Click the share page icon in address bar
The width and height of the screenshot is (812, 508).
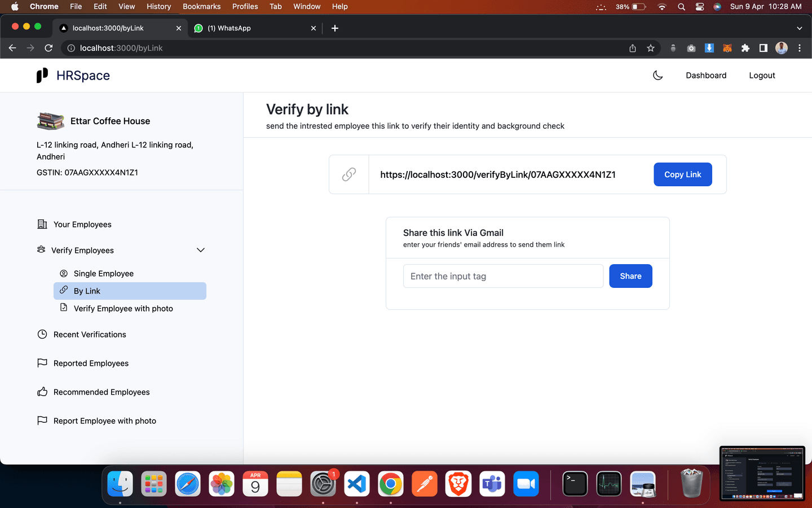coord(633,48)
